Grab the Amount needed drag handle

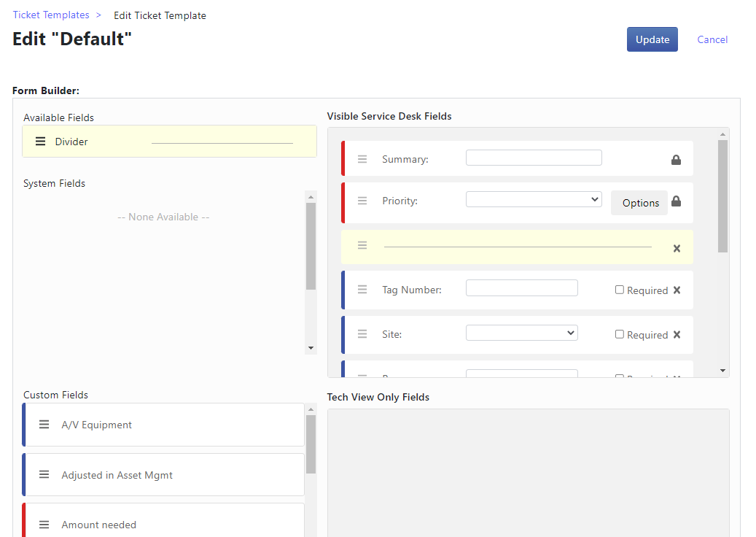(44, 525)
